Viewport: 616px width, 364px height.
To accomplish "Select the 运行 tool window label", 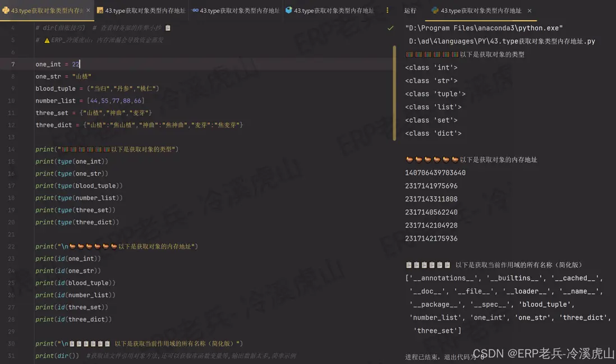I will 410,11.
